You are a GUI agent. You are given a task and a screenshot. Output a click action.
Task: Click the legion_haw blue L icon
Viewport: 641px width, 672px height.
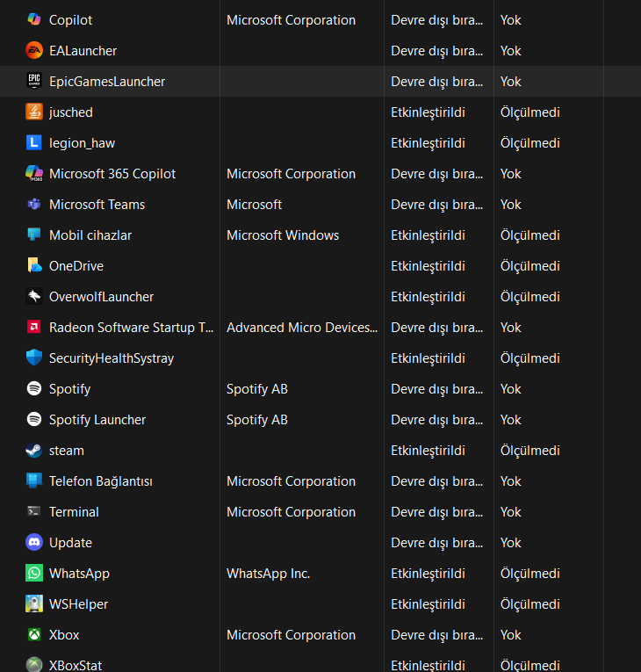coord(34,142)
